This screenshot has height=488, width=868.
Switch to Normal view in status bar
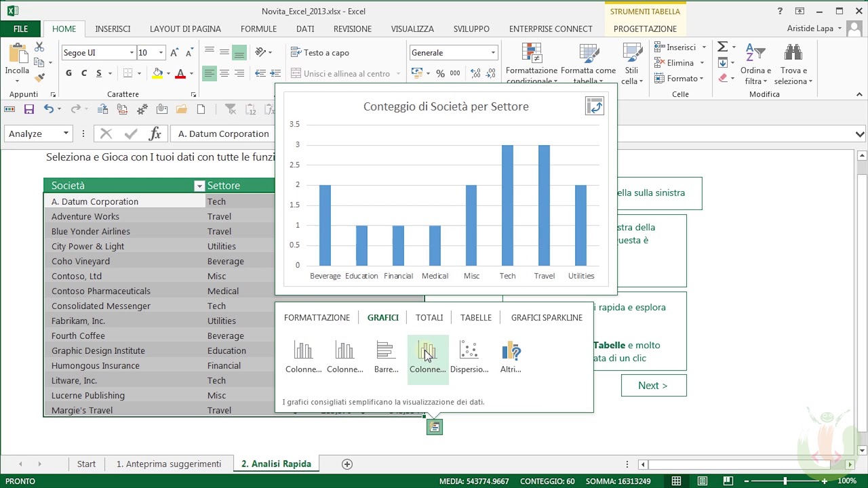point(676,481)
